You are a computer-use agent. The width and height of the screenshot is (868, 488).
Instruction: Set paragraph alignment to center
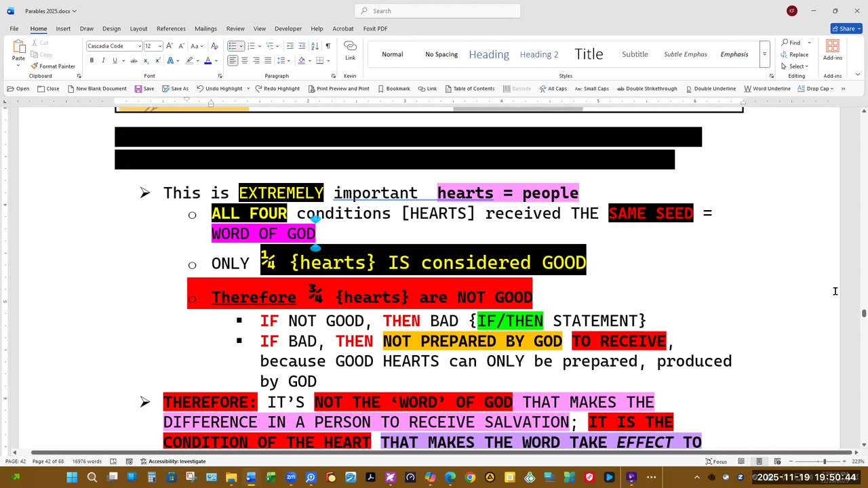tap(245, 60)
